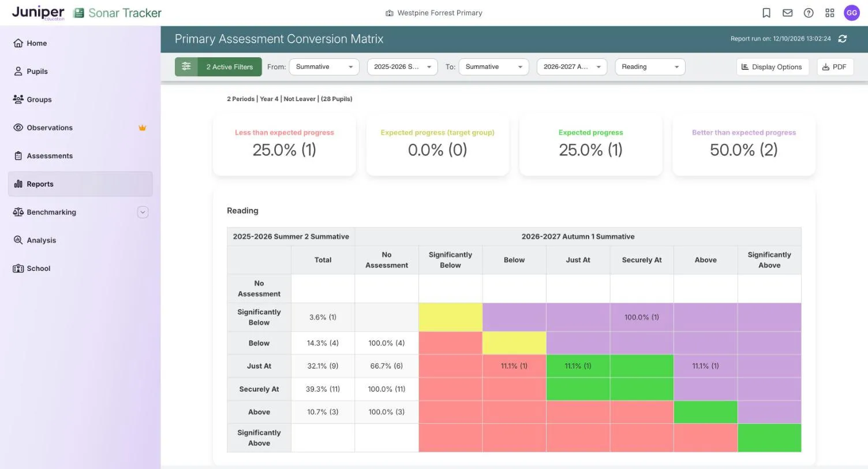
Task: Click the 2 Active Filters button
Action: [218, 66]
